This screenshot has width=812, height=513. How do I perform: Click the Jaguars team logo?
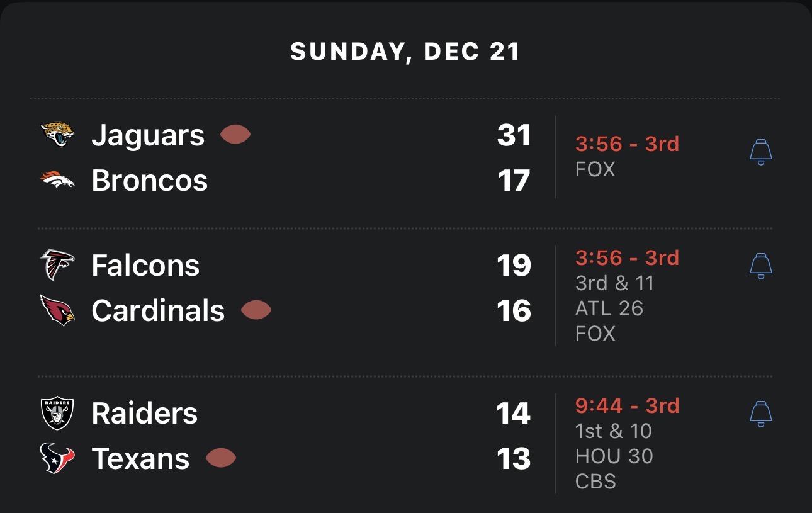click(57, 135)
